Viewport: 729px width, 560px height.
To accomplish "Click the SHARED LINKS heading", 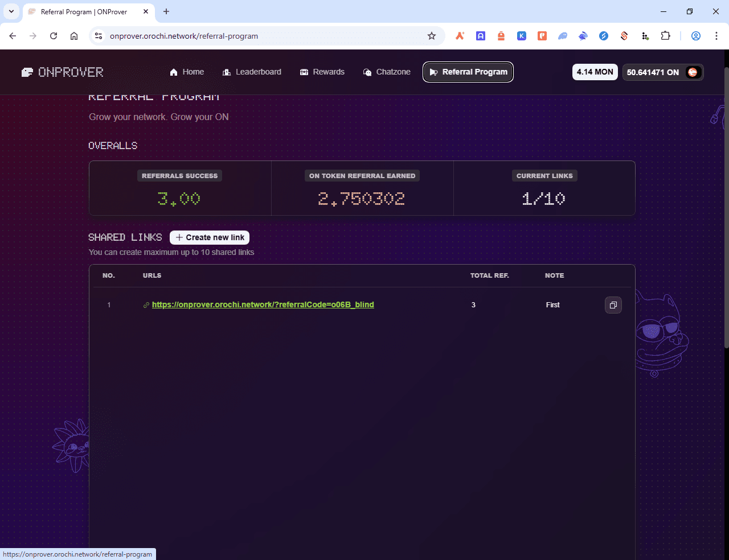I will tap(125, 237).
